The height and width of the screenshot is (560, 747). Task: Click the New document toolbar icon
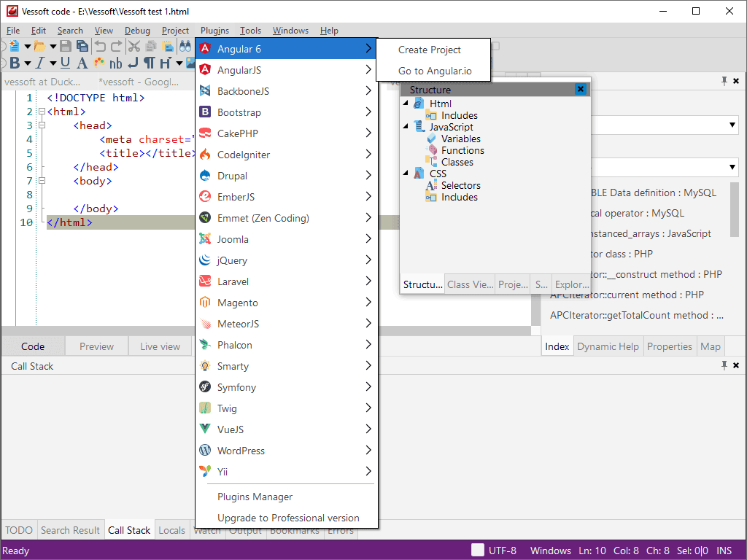click(x=14, y=46)
